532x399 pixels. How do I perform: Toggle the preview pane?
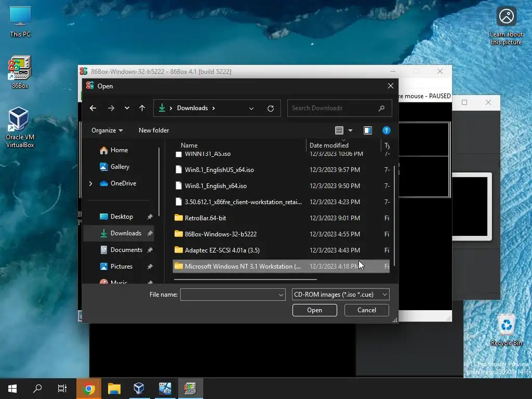tap(368, 130)
